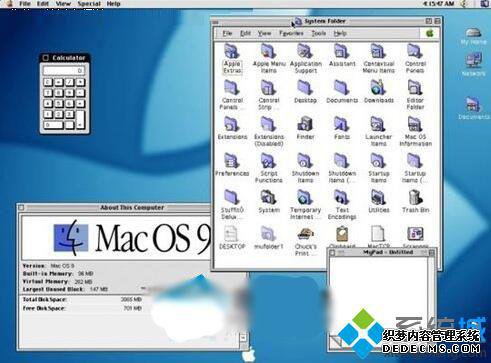Click the Calculator equals key
Image resolution: width=491 pixels, height=363 pixels.
tap(80, 119)
